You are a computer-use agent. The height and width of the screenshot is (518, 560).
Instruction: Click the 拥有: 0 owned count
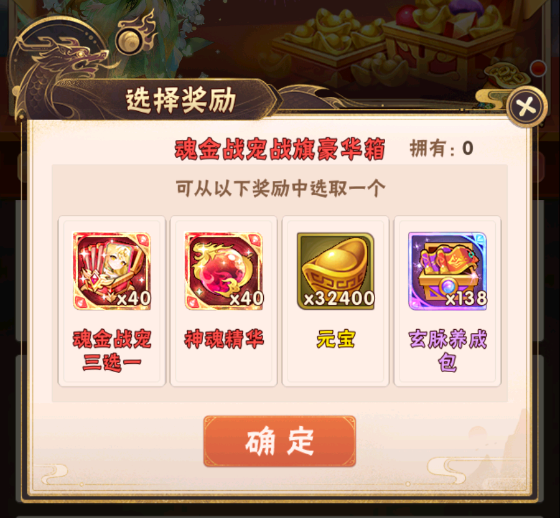click(x=441, y=148)
